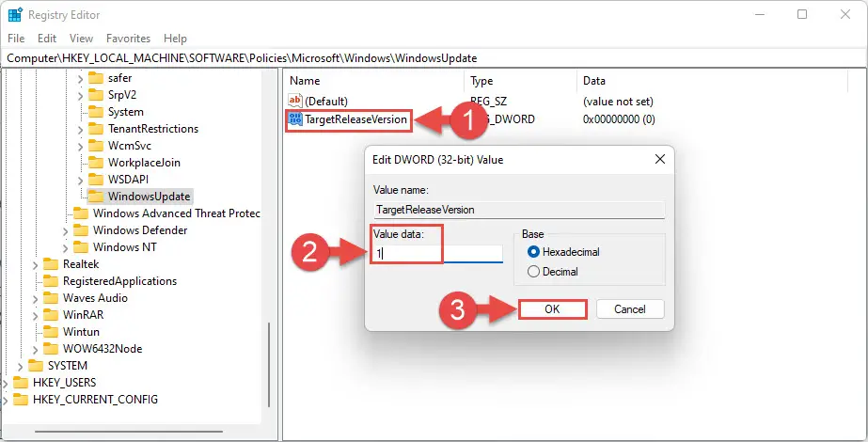The image size is (868, 442).
Task: Expand the Realtek key
Action: click(x=36, y=265)
